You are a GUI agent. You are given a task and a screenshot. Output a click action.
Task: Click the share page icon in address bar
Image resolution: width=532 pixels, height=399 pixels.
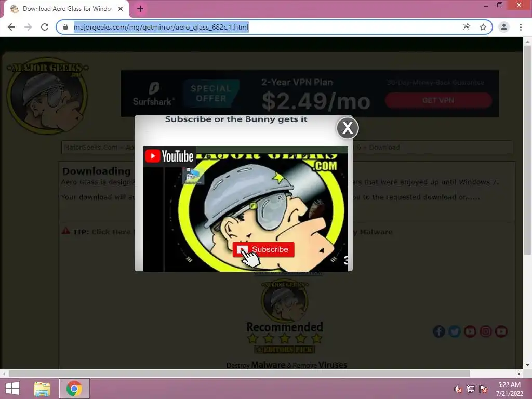pyautogui.click(x=467, y=27)
